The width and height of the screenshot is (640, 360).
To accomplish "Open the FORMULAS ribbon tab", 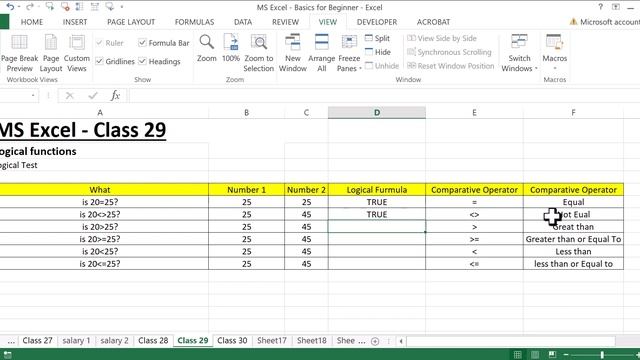I will pos(194,22).
